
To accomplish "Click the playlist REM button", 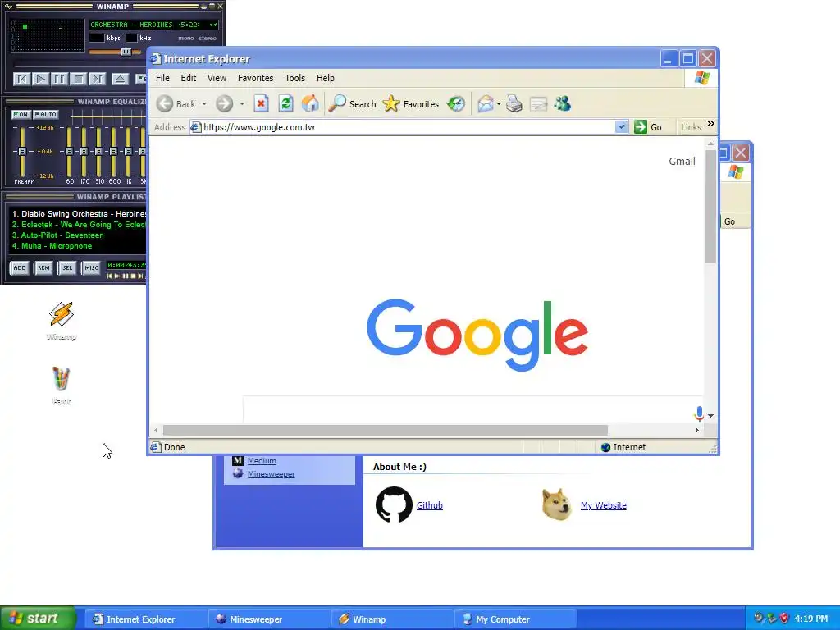I will tap(43, 268).
